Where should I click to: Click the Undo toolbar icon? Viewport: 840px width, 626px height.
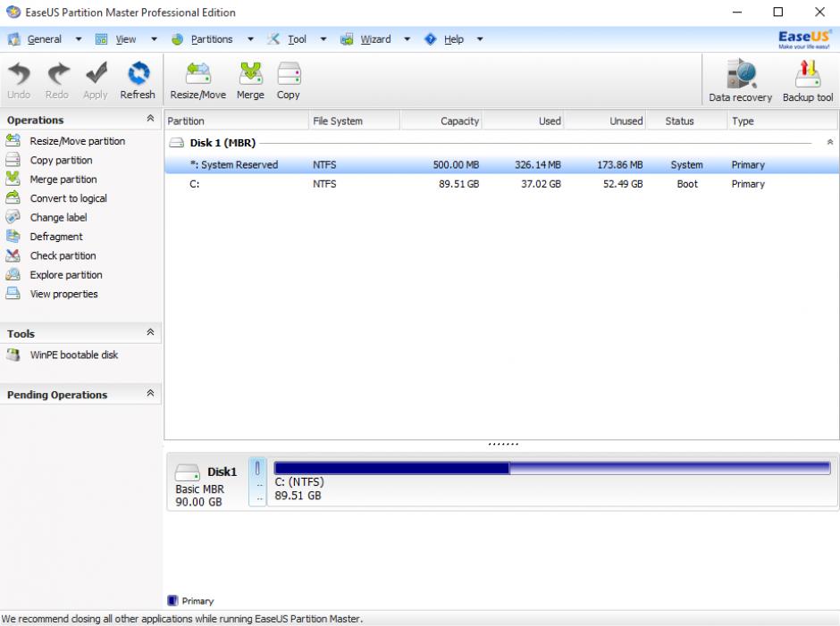(19, 74)
